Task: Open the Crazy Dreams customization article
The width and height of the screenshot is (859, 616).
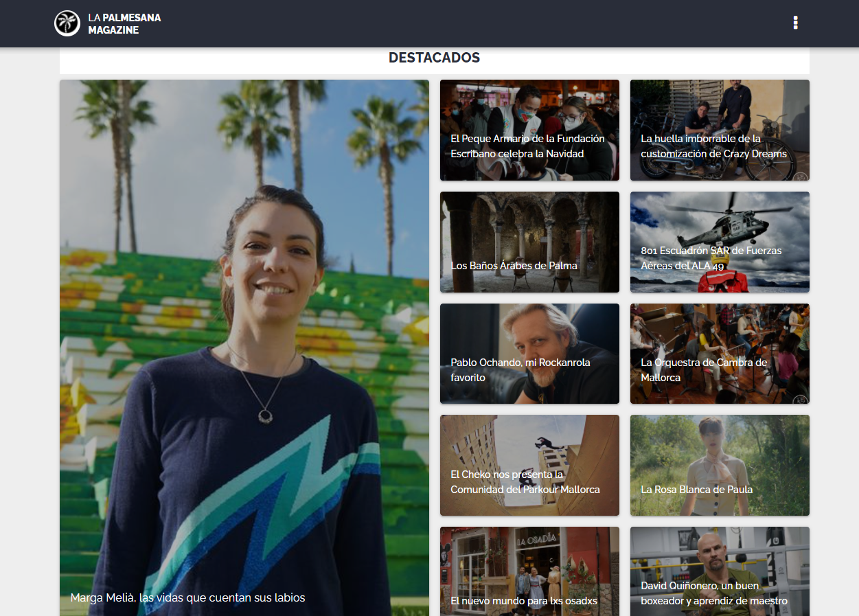Action: [x=720, y=130]
